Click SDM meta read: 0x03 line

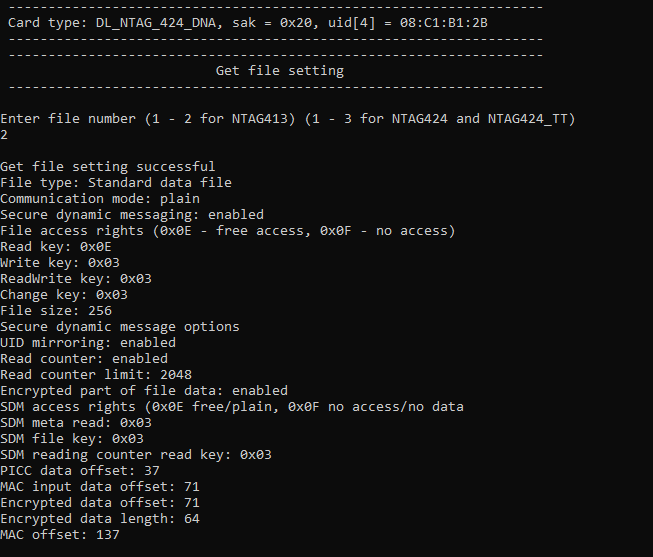coord(76,423)
